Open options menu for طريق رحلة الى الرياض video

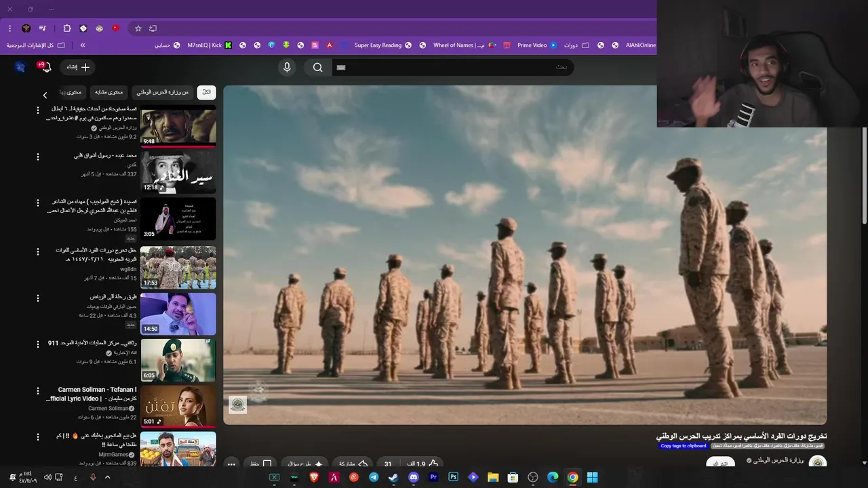click(37, 298)
